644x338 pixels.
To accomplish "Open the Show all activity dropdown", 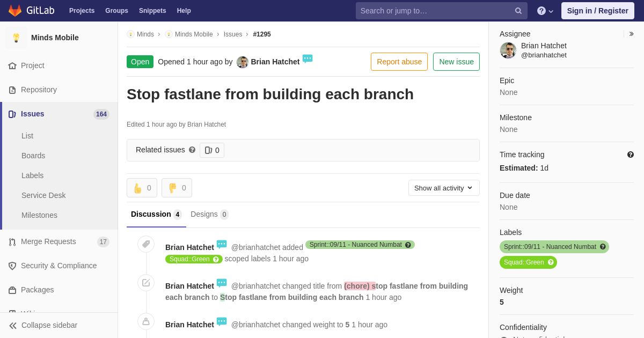I will (x=444, y=188).
